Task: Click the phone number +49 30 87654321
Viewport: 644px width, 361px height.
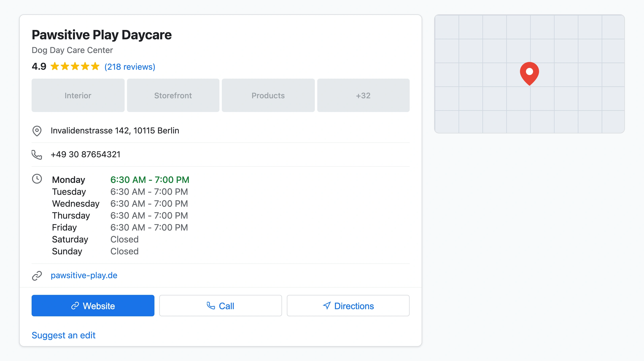Action: (85, 154)
